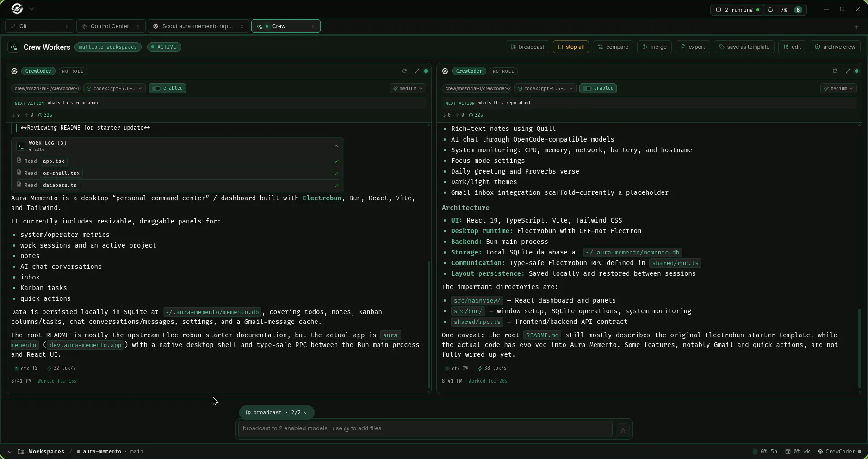
Task: Click the merge button
Action: click(654, 47)
